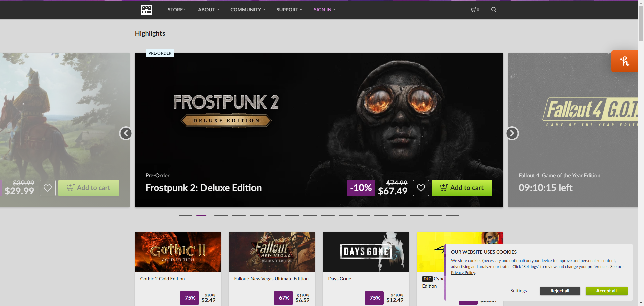
Task: Click Accept all cookies button
Action: tap(606, 291)
